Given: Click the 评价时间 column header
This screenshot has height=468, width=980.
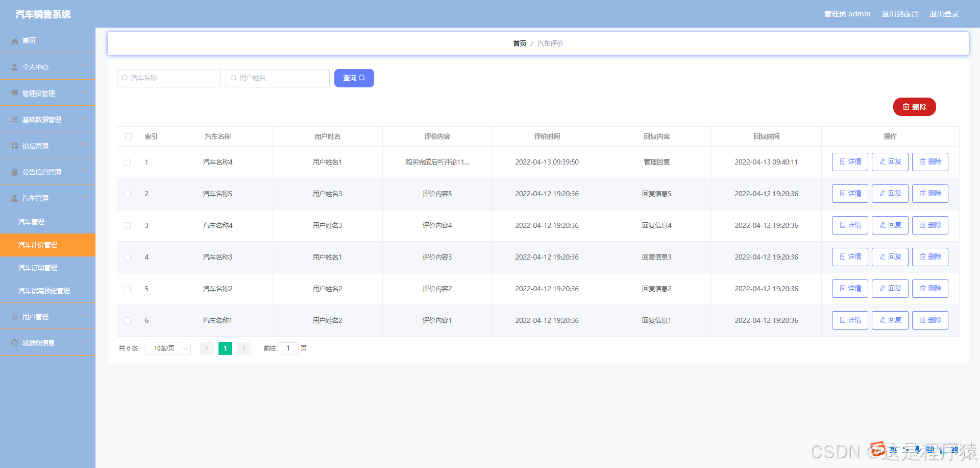Looking at the screenshot, I should (x=547, y=136).
